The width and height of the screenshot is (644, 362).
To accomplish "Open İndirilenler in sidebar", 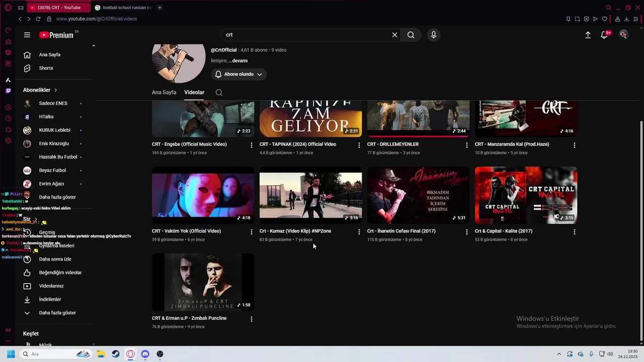I will pos(50,299).
